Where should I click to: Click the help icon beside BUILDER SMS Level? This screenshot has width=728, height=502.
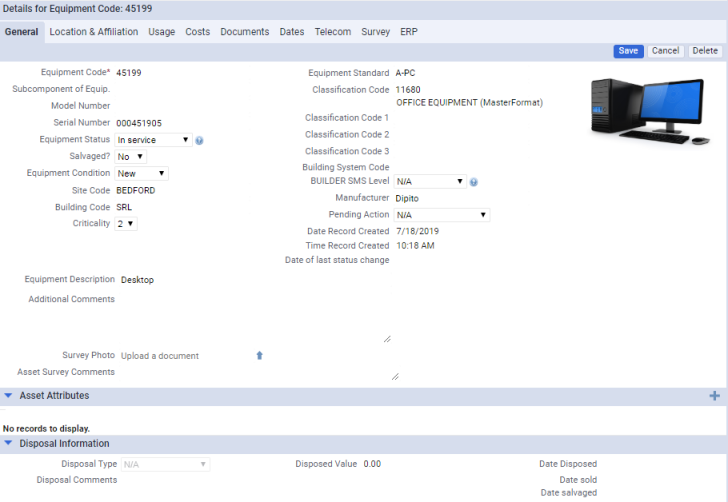pos(473,182)
